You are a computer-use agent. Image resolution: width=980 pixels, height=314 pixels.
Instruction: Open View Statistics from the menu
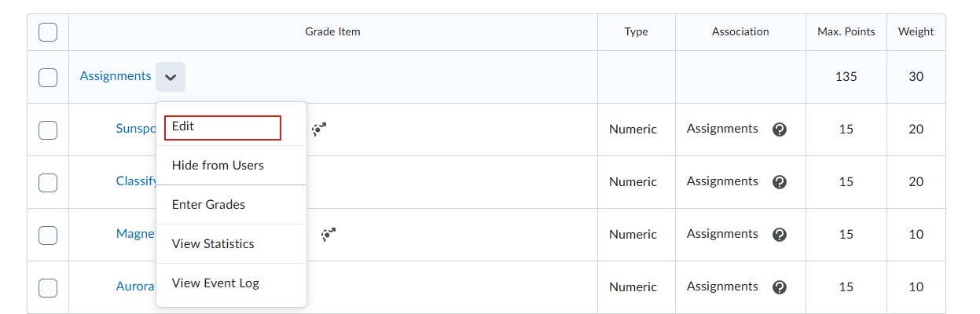click(213, 244)
